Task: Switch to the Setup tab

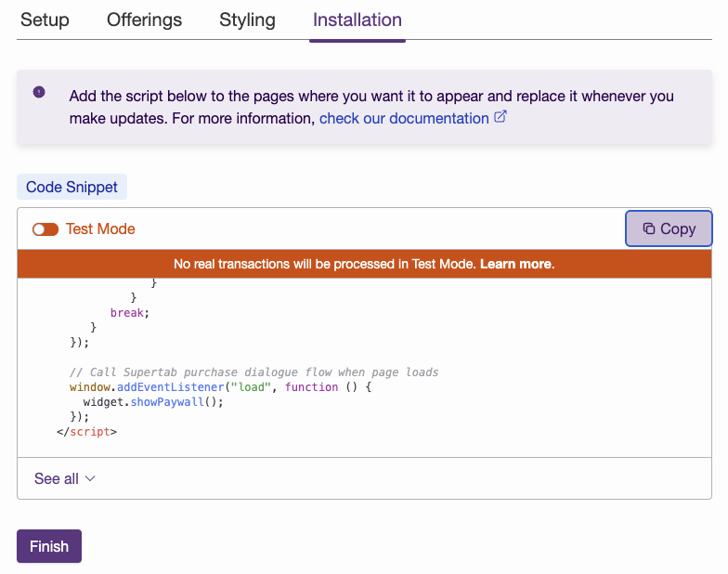Action: [x=45, y=20]
